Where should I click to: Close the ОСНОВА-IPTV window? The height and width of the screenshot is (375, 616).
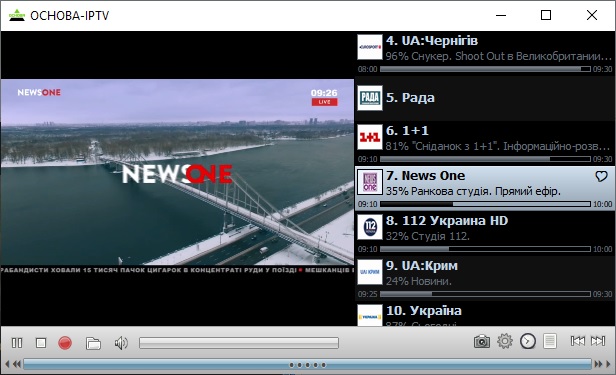[x=592, y=15]
